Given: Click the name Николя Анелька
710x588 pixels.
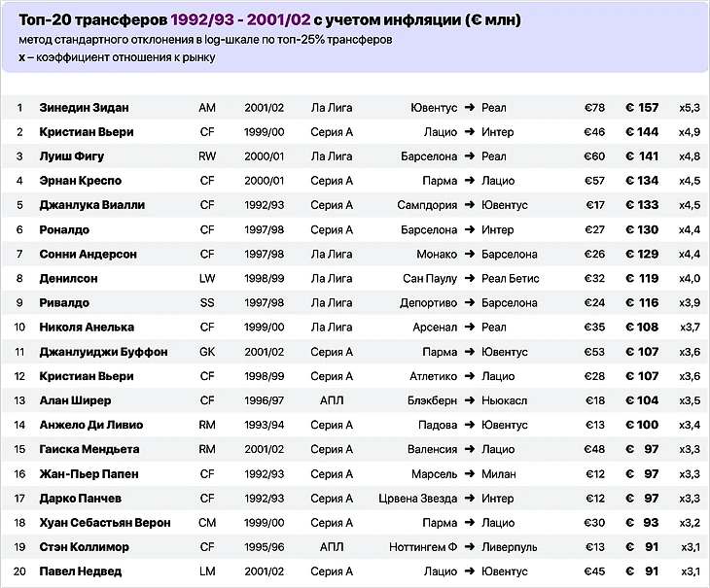Looking at the screenshot, I should 87,328.
